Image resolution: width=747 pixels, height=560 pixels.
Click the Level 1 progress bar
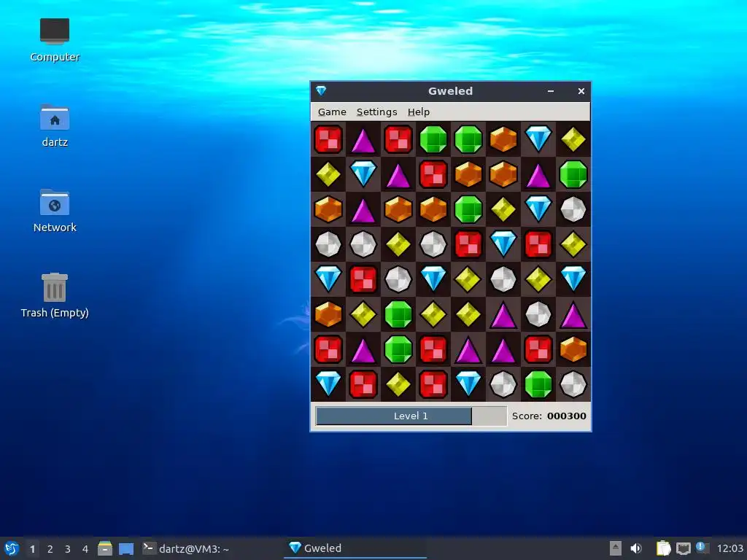click(411, 416)
